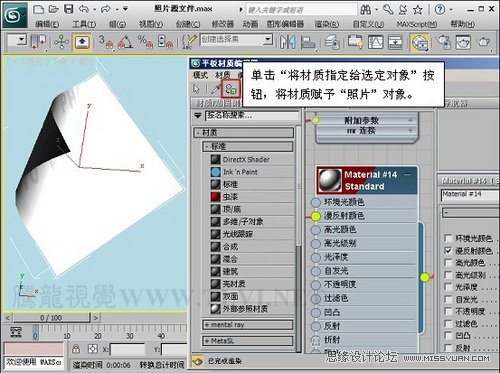
Task: Open the help question mark icon
Action: click(x=440, y=9)
